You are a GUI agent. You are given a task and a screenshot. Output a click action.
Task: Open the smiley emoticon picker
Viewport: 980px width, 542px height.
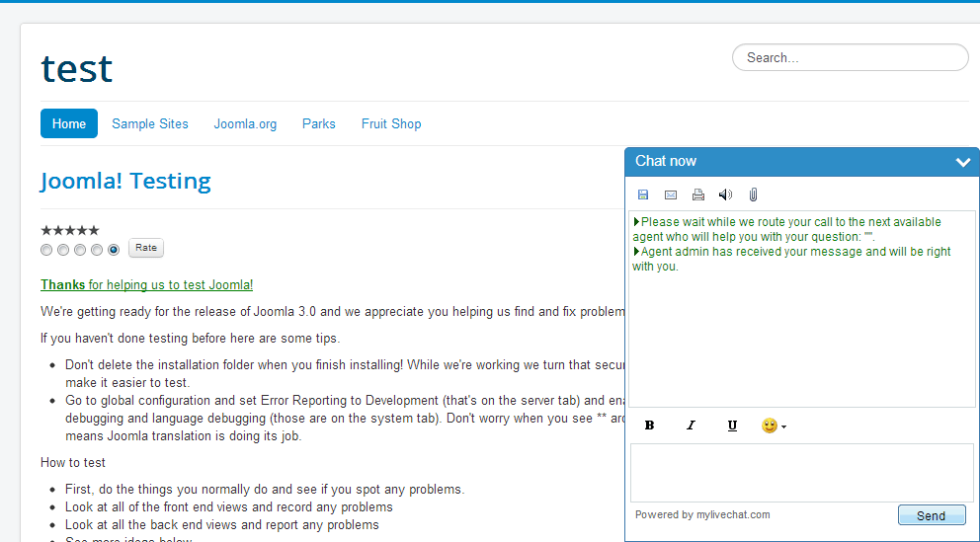click(x=774, y=426)
